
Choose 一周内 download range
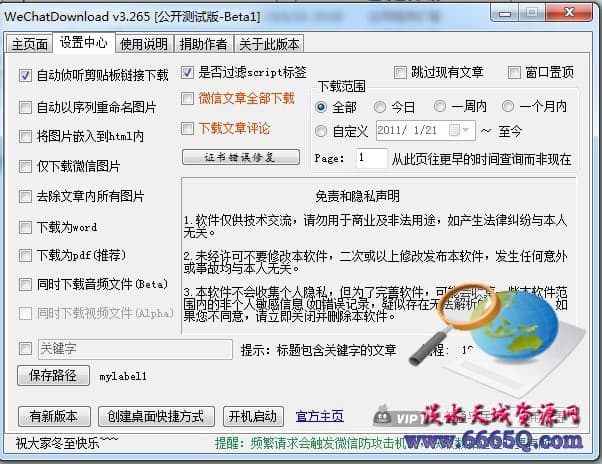pos(440,106)
